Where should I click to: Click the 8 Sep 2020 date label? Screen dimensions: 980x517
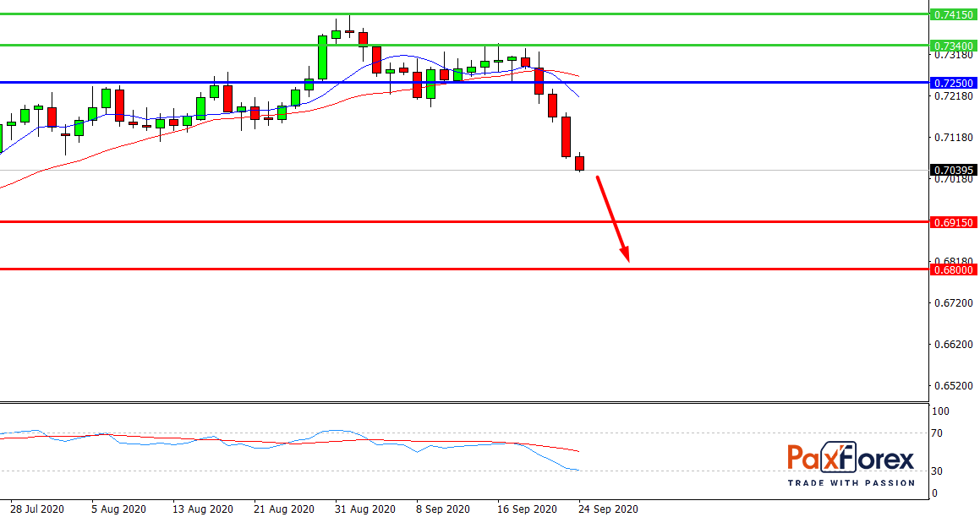click(x=443, y=509)
